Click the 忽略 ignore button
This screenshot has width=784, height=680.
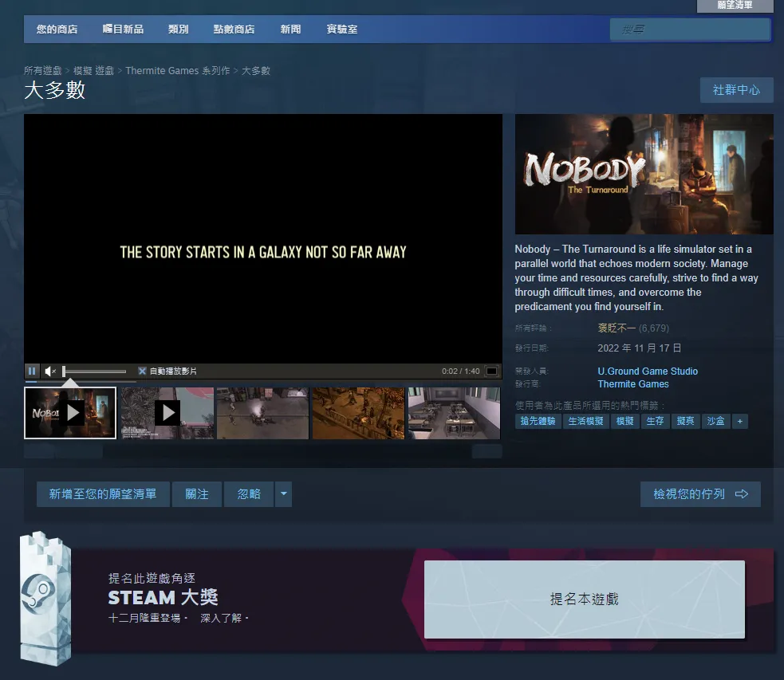tap(249, 494)
